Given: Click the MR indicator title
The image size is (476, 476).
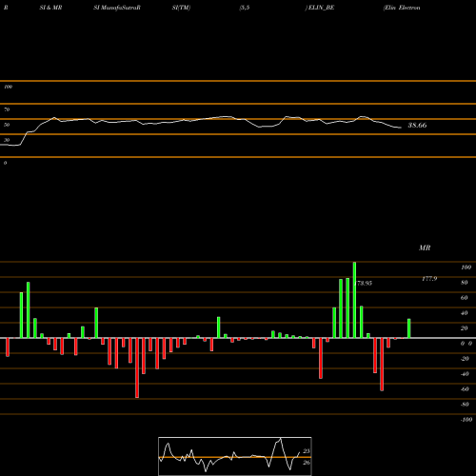Looking at the screenshot, I should (425, 248).
